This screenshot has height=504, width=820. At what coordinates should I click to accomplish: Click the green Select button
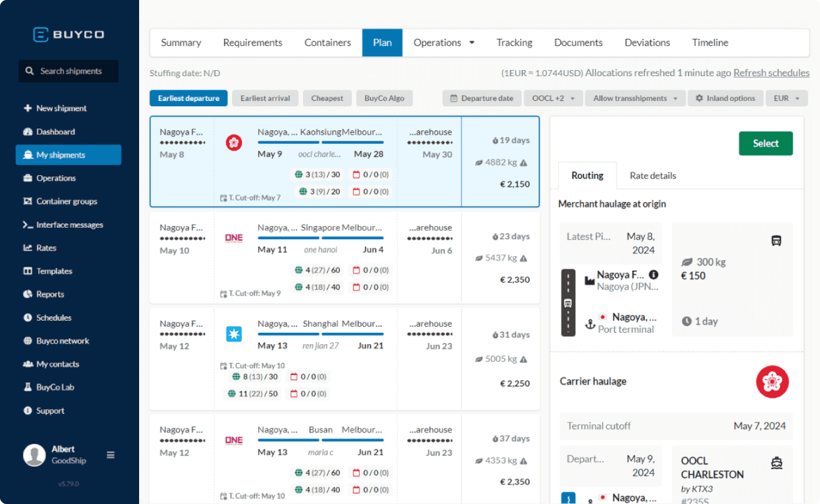[765, 143]
